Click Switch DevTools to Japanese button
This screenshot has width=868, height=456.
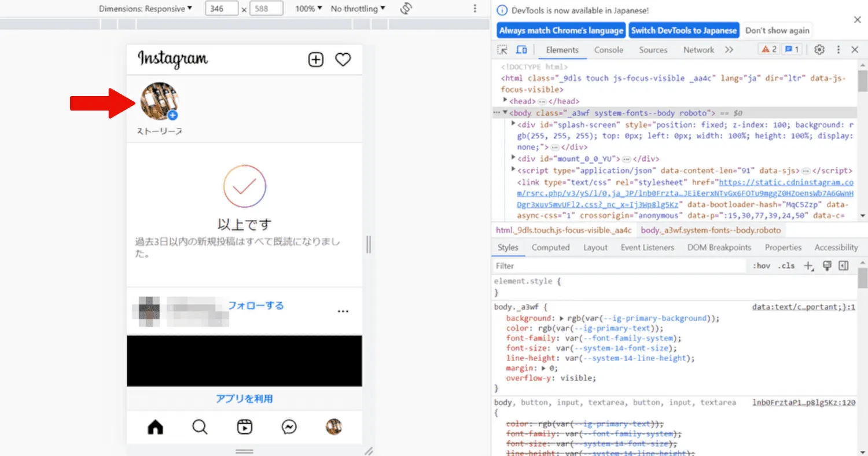[x=684, y=31]
